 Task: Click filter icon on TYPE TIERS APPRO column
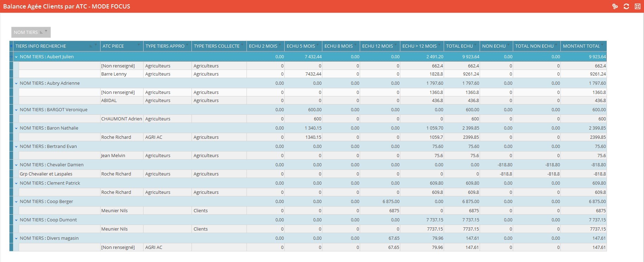(187, 45)
